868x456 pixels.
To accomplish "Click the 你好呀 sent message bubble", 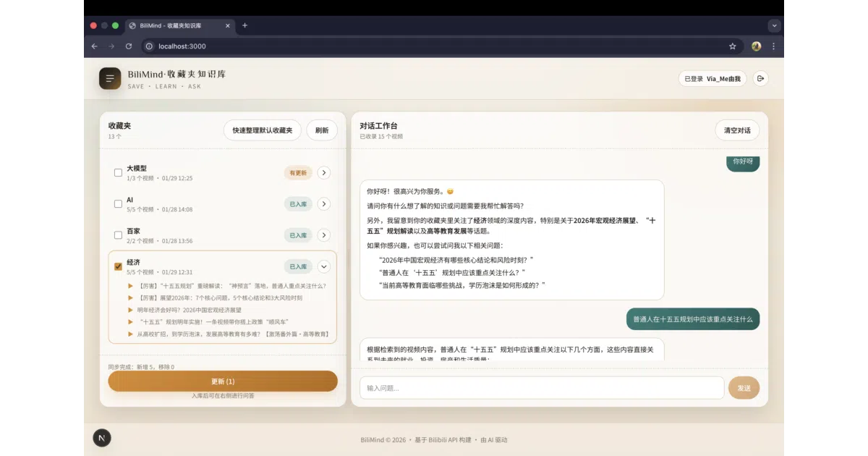I will pos(743,162).
